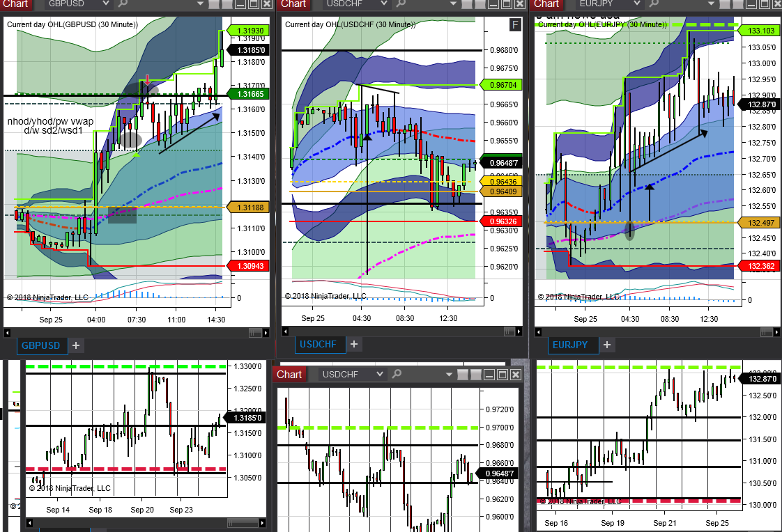Click second gray link button in top USDCHF window
The image size is (782, 532).
coord(480,4)
